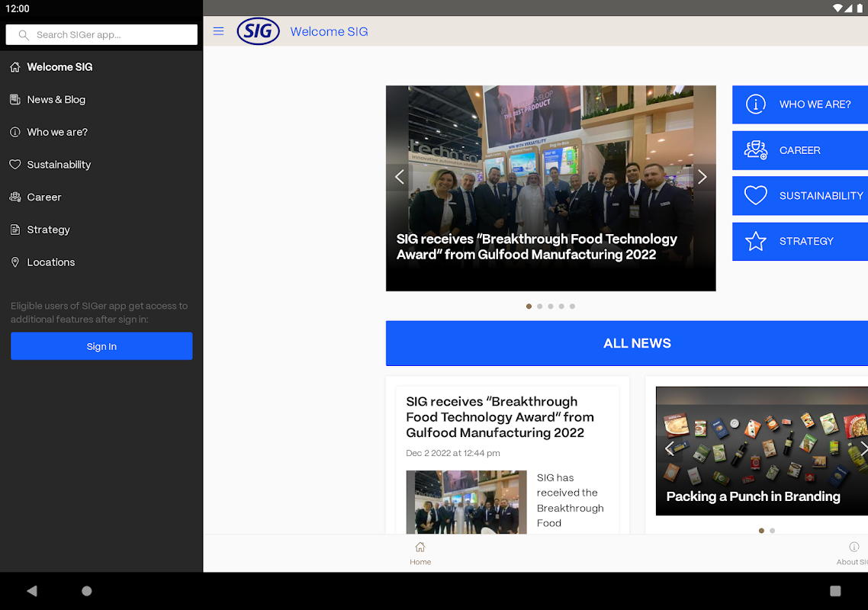Click the About SIG info icon in bottom bar
Image resolution: width=868 pixels, height=610 pixels.
pyautogui.click(x=854, y=547)
